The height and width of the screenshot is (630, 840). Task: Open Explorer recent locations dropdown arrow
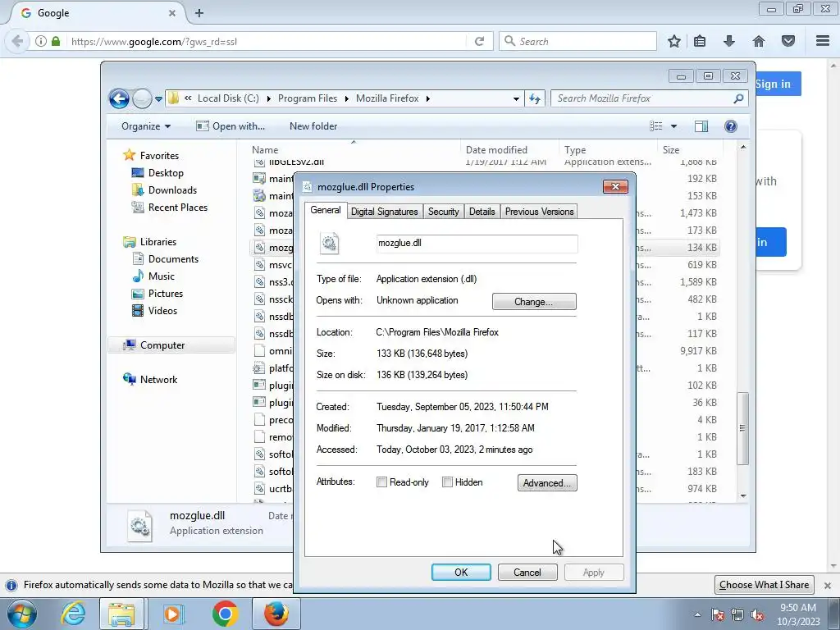click(x=158, y=98)
